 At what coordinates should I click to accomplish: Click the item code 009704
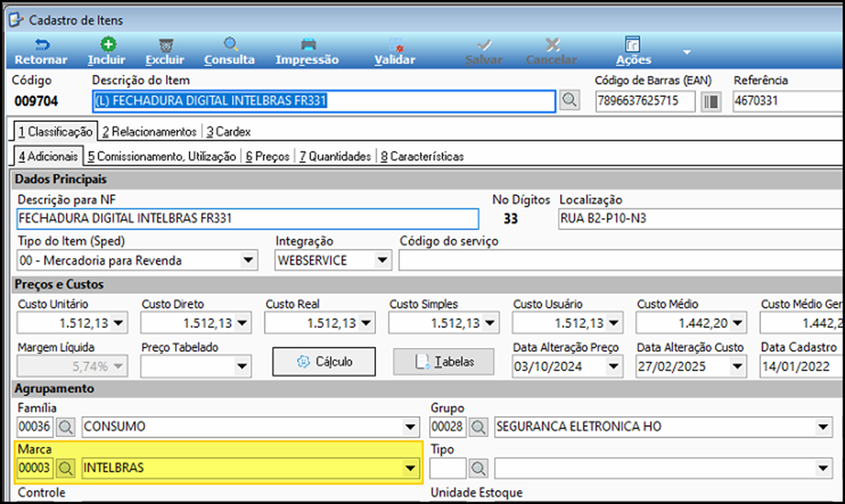(36, 101)
